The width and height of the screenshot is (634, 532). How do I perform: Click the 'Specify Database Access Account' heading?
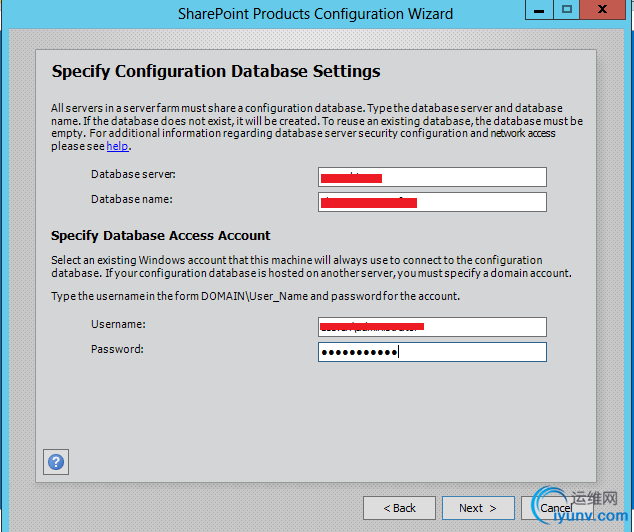tap(161, 236)
